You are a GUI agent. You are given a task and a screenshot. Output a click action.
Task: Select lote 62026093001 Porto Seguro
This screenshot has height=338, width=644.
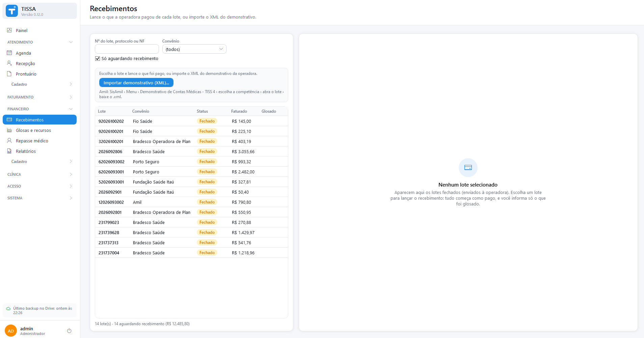(x=191, y=172)
